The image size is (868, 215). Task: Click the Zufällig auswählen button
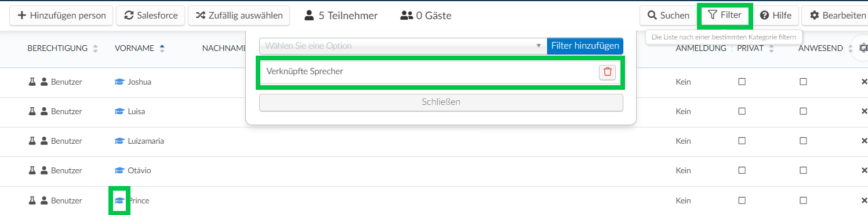(239, 16)
